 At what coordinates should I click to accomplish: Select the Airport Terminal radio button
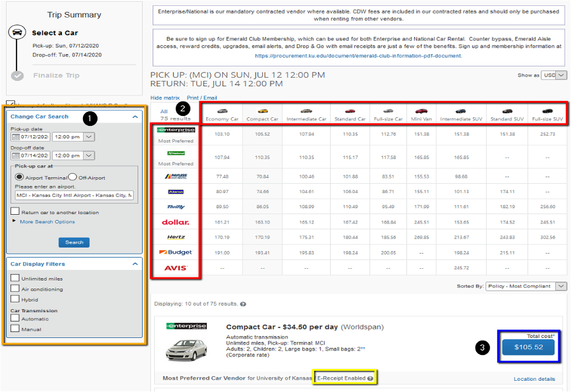(19, 177)
